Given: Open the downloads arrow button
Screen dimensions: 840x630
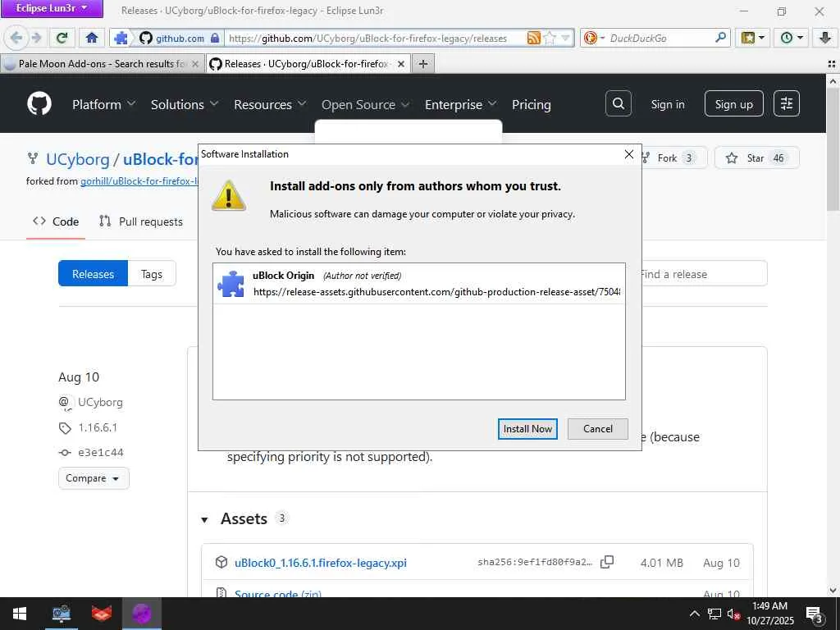Looking at the screenshot, I should (x=825, y=38).
